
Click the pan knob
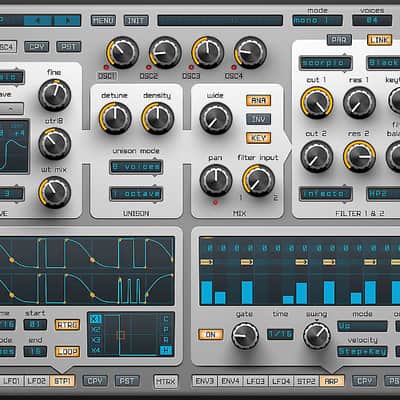(x=216, y=180)
